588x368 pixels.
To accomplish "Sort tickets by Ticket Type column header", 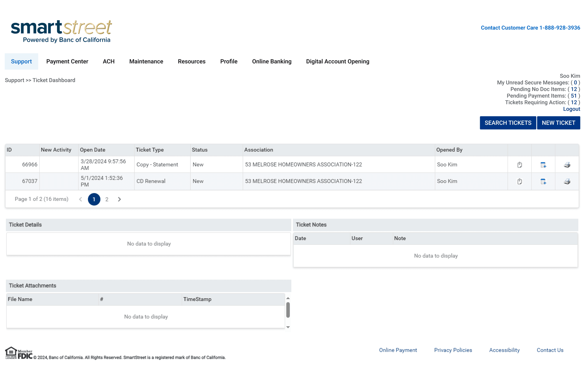I will (x=150, y=150).
